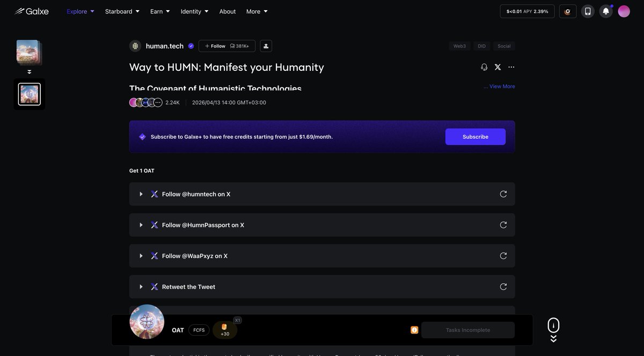This screenshot has width=644, height=356.
Task: Open the Explore dropdown menu
Action: pos(80,11)
